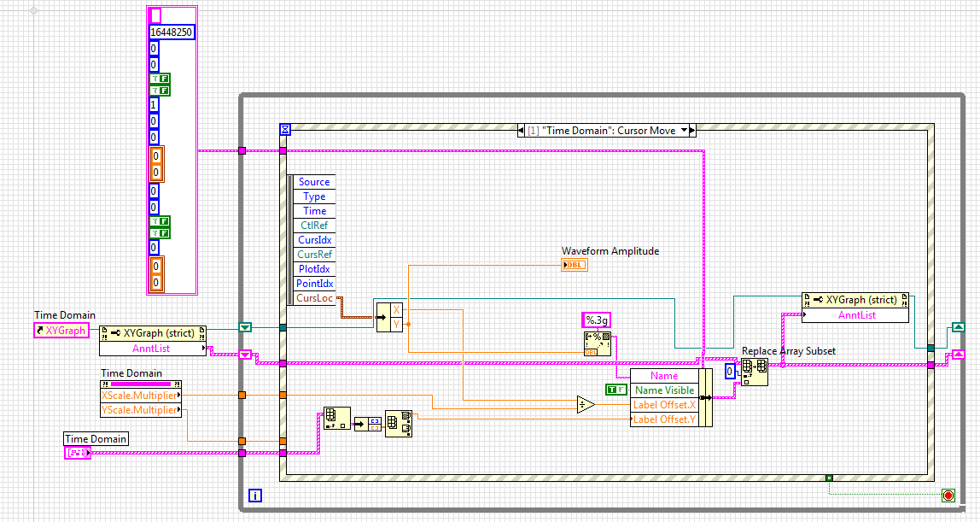Select the 0 index constant beside Replace Array Subset
This screenshot has width=980, height=522.
[729, 372]
